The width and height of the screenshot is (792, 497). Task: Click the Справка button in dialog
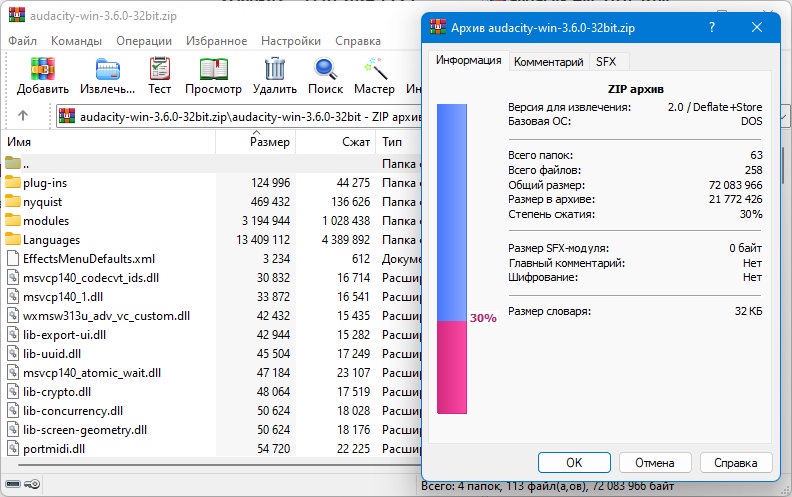[735, 463]
